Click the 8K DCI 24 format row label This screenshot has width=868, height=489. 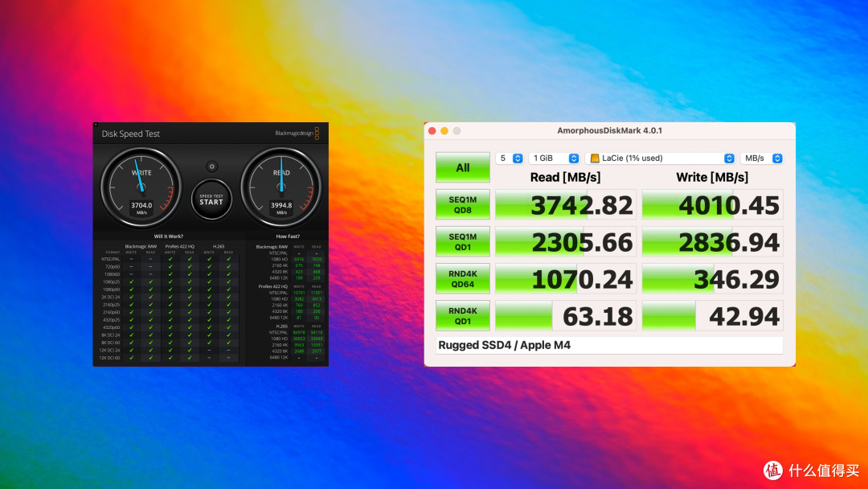coord(111,335)
